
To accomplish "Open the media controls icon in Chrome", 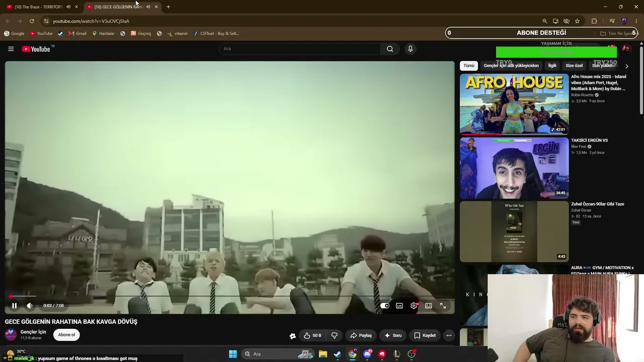I will (612, 21).
